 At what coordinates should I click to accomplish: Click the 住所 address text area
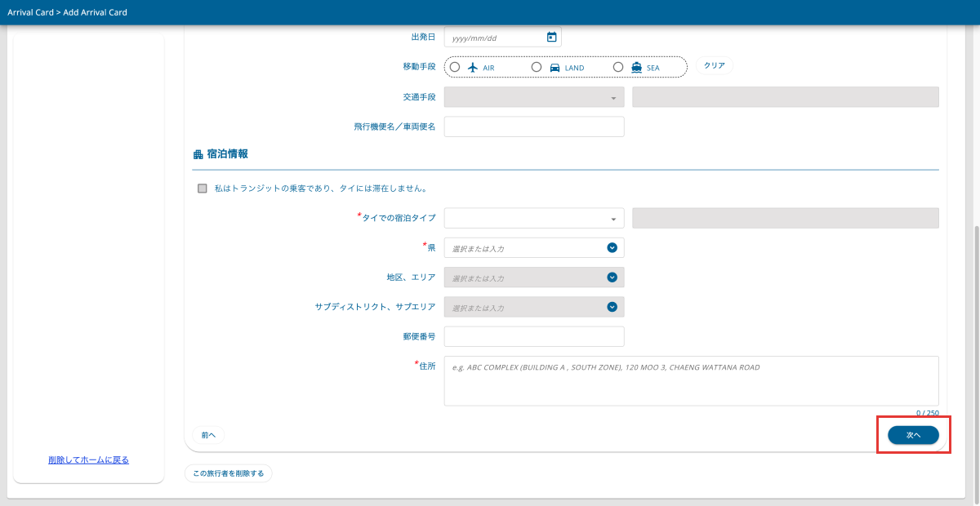tap(691, 380)
